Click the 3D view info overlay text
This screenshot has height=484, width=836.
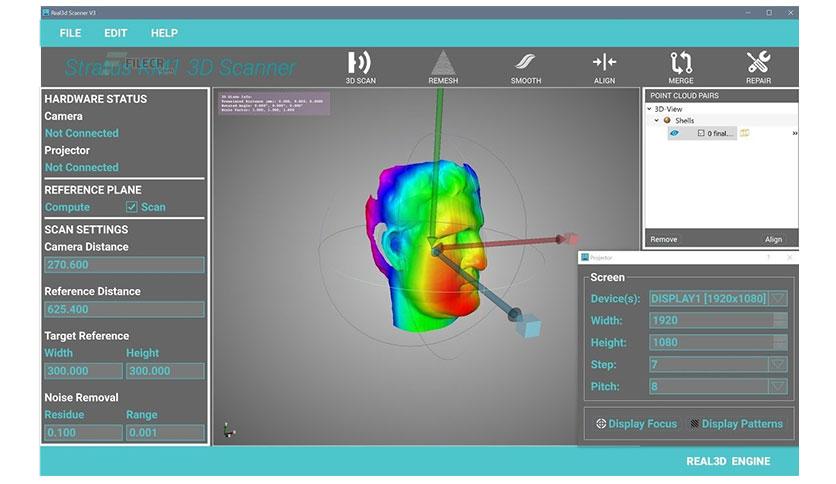[x=274, y=103]
